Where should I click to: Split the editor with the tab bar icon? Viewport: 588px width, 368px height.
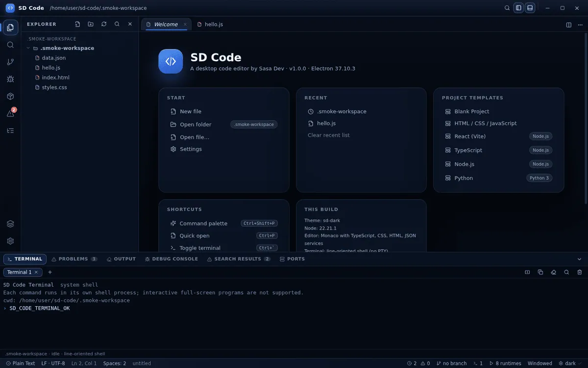coord(569,25)
